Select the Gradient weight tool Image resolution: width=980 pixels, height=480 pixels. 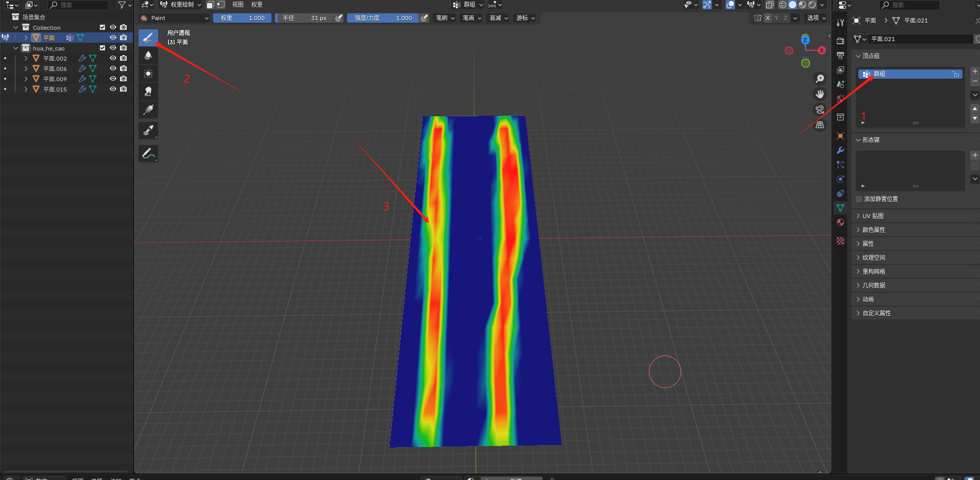[x=148, y=110]
